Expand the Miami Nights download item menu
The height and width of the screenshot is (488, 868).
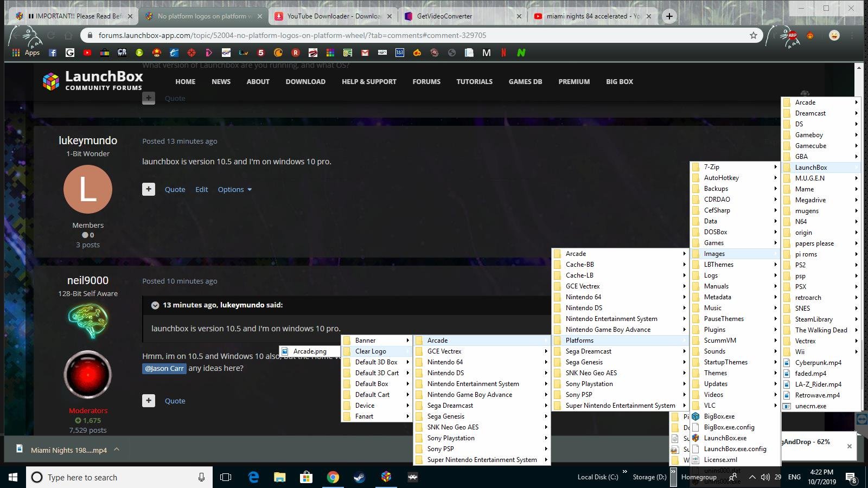[x=117, y=450]
